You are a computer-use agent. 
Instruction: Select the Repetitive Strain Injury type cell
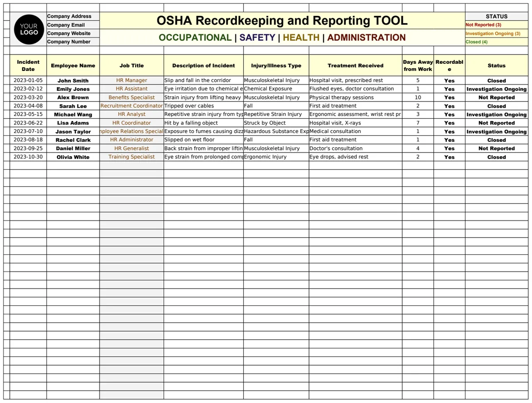[276, 114]
